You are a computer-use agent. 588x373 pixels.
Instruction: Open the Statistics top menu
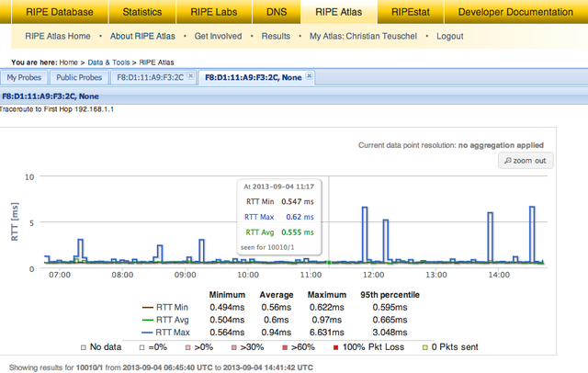point(142,12)
